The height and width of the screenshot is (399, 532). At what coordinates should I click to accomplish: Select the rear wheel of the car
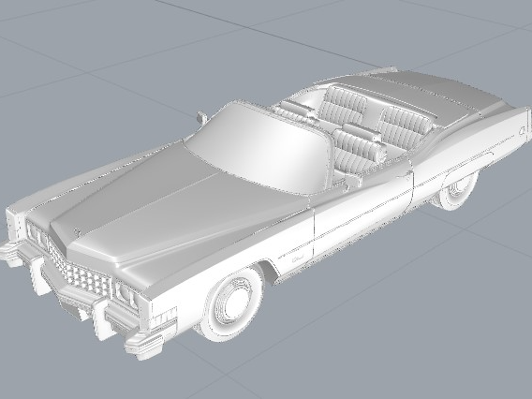(457, 191)
